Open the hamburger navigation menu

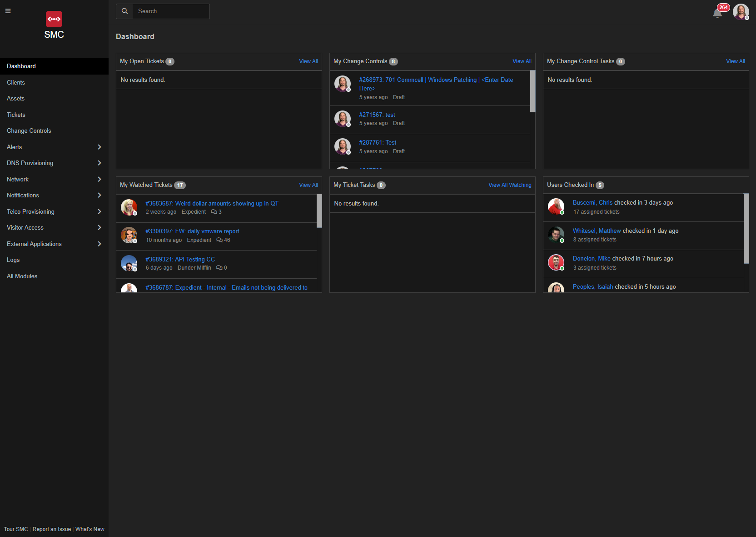click(8, 11)
